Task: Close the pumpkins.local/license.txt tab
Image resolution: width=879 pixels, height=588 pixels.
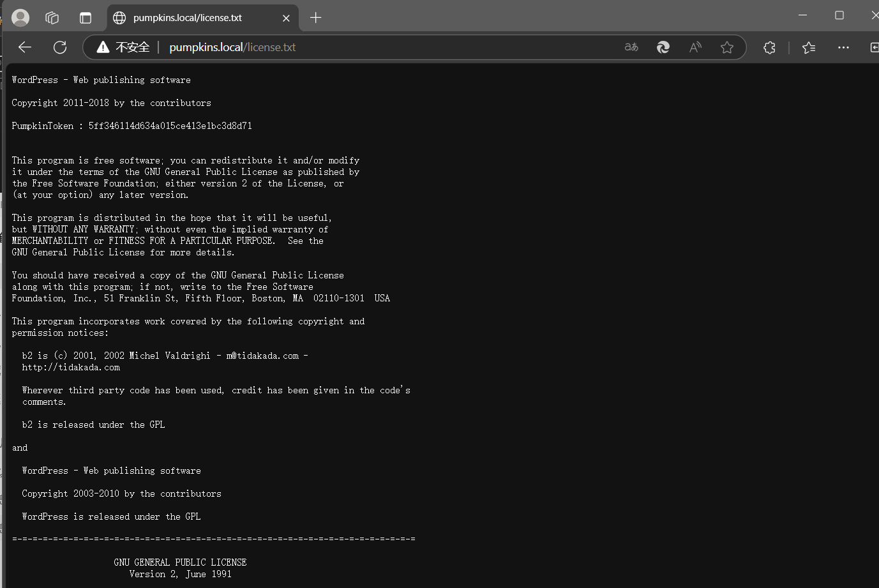Action: (x=286, y=18)
